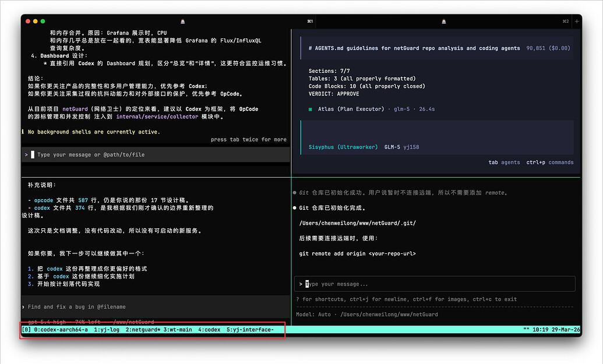Click option 1 '把 codex 这份再整理成你更偏好的格式'

[x=87, y=268]
